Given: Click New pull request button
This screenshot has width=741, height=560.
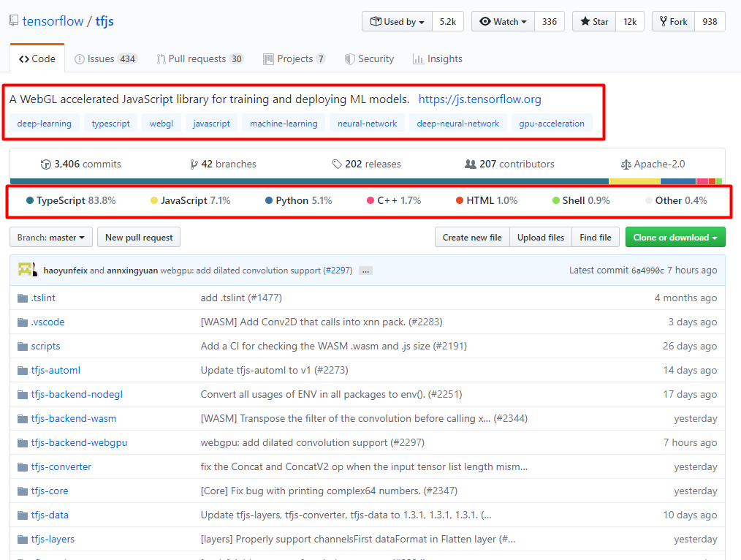Looking at the screenshot, I should point(139,237).
